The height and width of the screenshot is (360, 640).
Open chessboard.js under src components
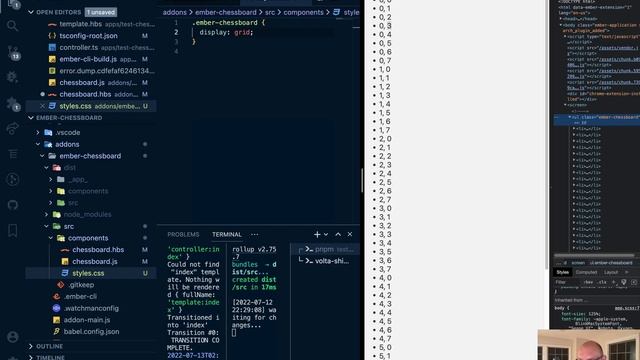pos(91,261)
